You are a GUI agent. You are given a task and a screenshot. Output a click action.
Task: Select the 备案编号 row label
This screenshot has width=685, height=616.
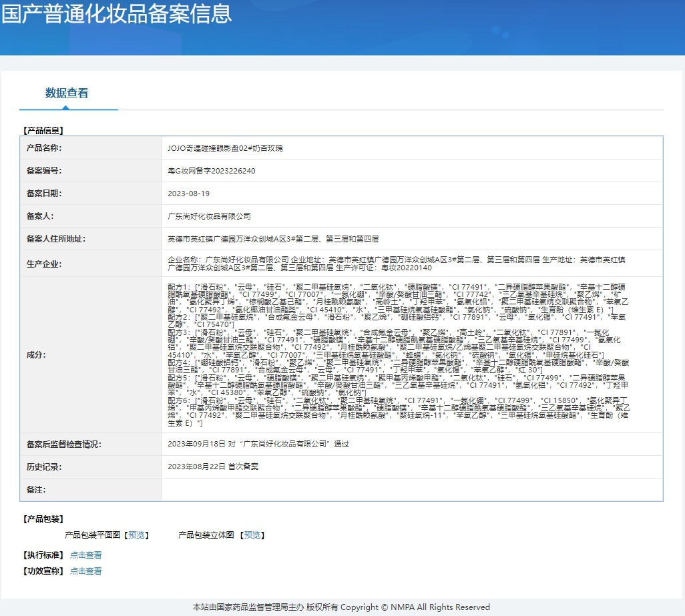(x=44, y=171)
